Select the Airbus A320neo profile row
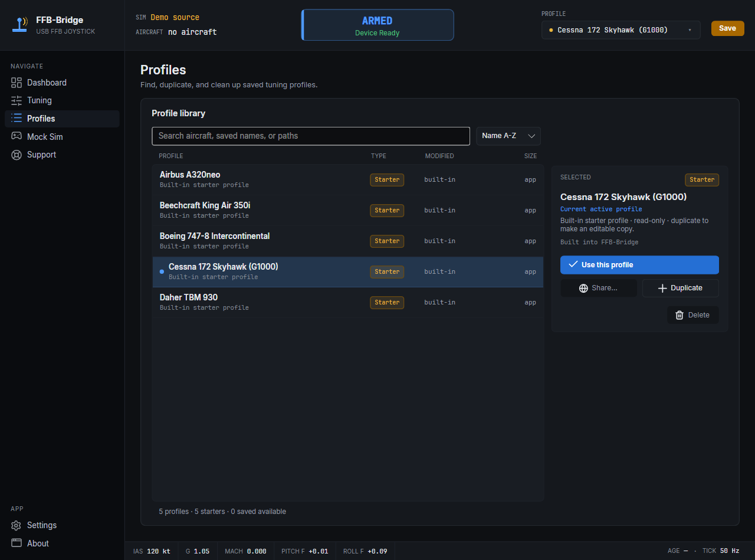The image size is (755, 560). point(348,179)
